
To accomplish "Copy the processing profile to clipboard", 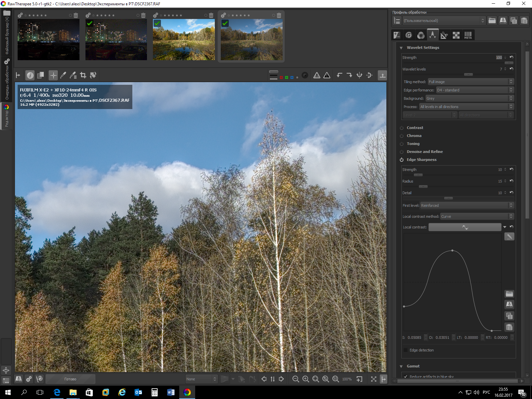I will tap(514, 21).
